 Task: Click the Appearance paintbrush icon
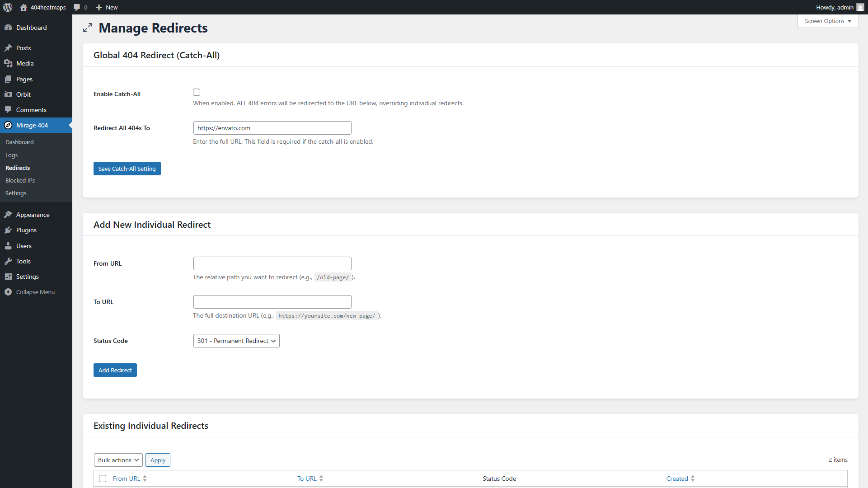coord(8,215)
